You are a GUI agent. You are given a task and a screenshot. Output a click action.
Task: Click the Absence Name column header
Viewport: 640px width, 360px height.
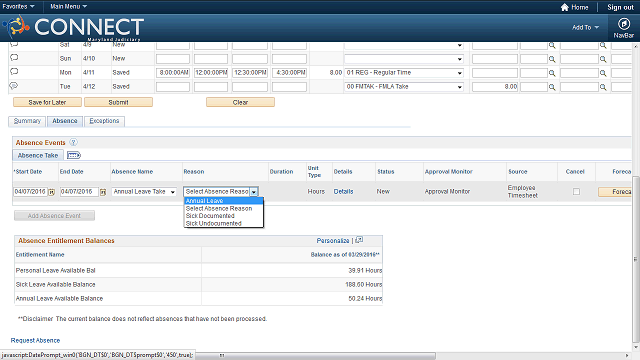coord(132,171)
